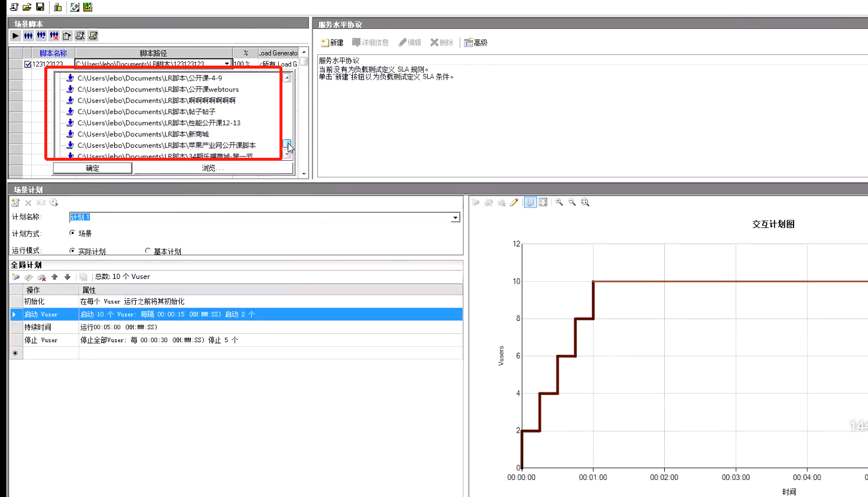Choose the 帖子帖子 script path
Viewport: 868px width, 497px height.
tap(146, 112)
